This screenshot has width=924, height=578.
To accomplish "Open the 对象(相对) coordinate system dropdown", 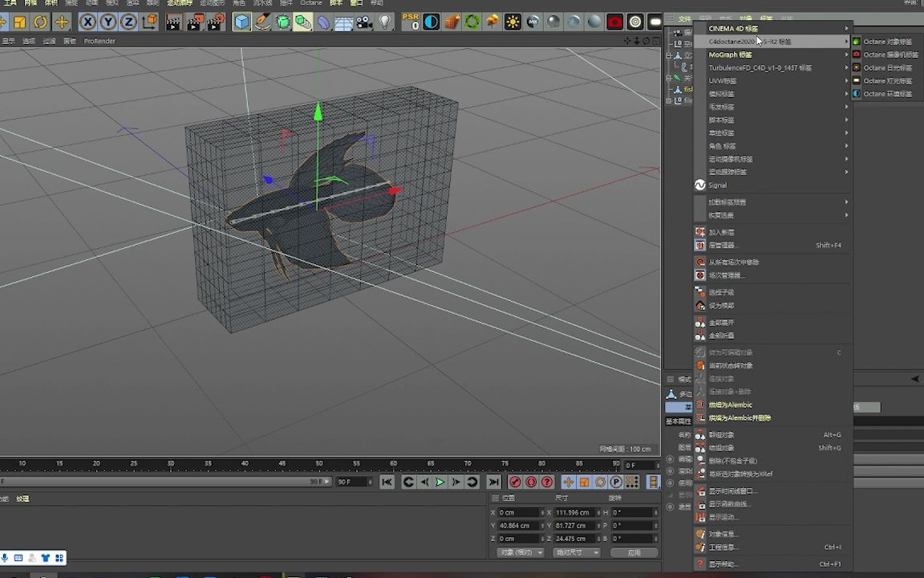I will (x=520, y=552).
